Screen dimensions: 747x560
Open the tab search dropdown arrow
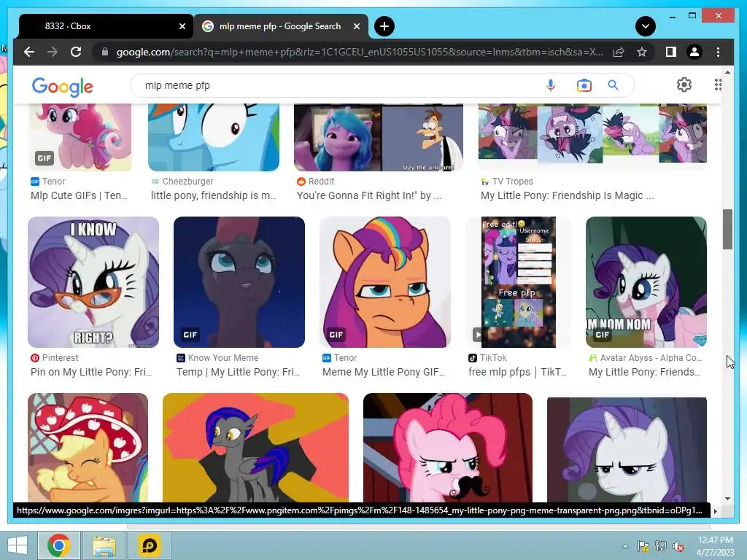coord(646,26)
